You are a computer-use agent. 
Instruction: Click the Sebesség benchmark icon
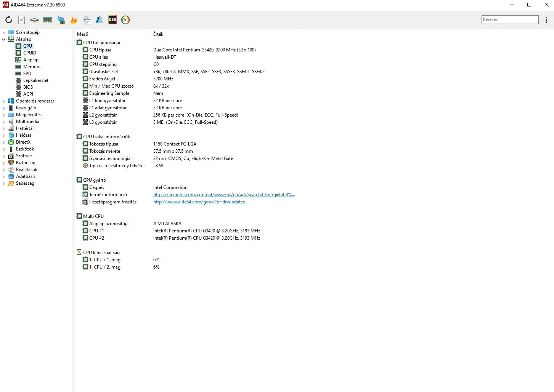[x=11, y=183]
